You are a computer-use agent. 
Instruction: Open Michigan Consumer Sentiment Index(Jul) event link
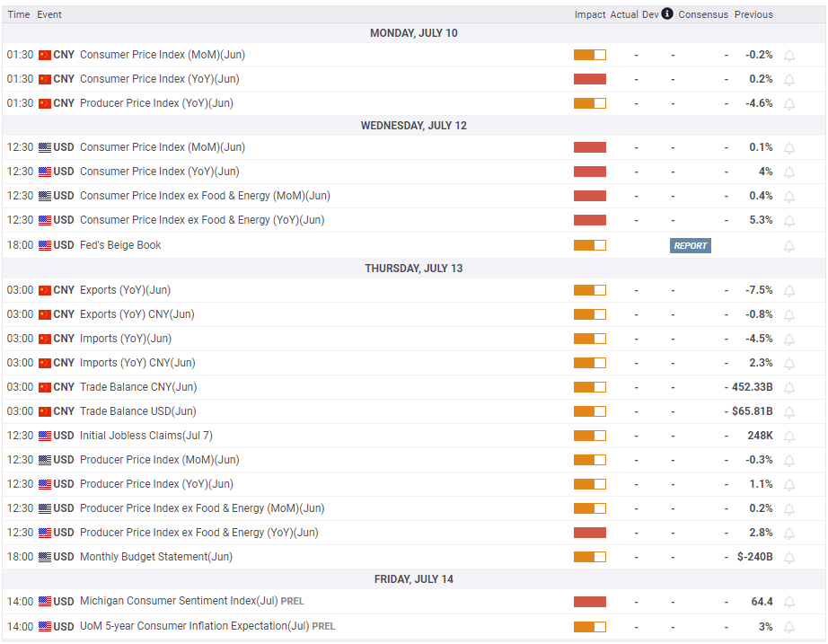tap(179, 601)
